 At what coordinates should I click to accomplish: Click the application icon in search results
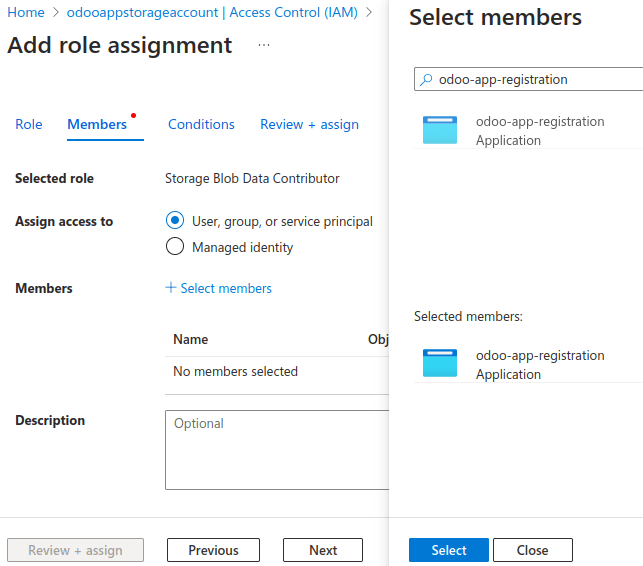click(x=440, y=130)
